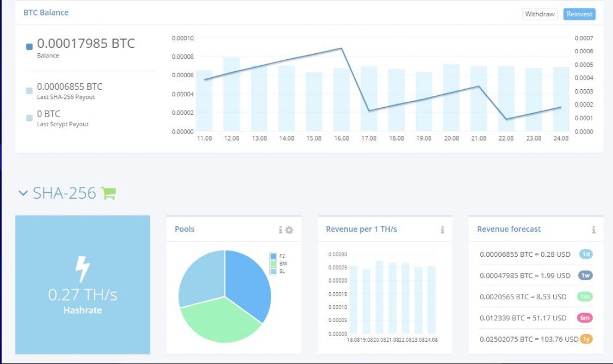Toggle BW pool in pie legend

[274, 263]
